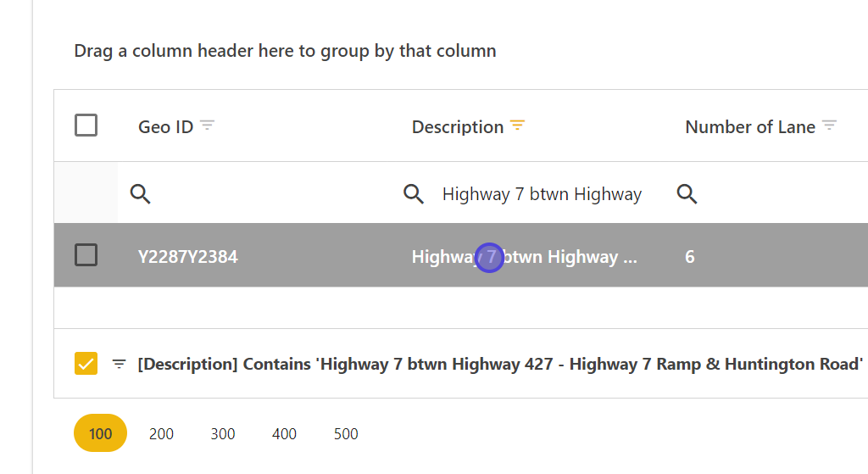Sort by the Description column header
Image resolution: width=868 pixels, height=474 pixels.
457,126
